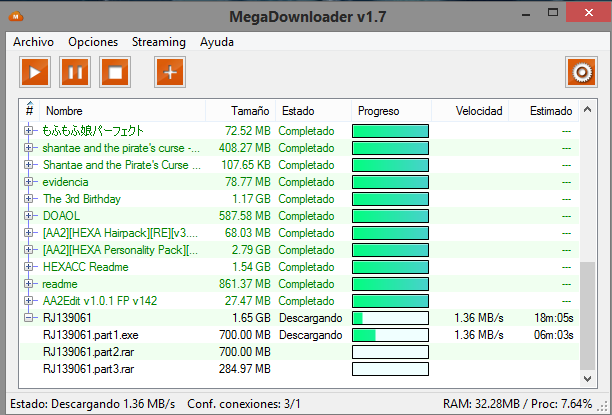612x415 pixels.
Task: Expand the [AA2][HEXA Personality Pack] entry
Action: click(x=28, y=249)
